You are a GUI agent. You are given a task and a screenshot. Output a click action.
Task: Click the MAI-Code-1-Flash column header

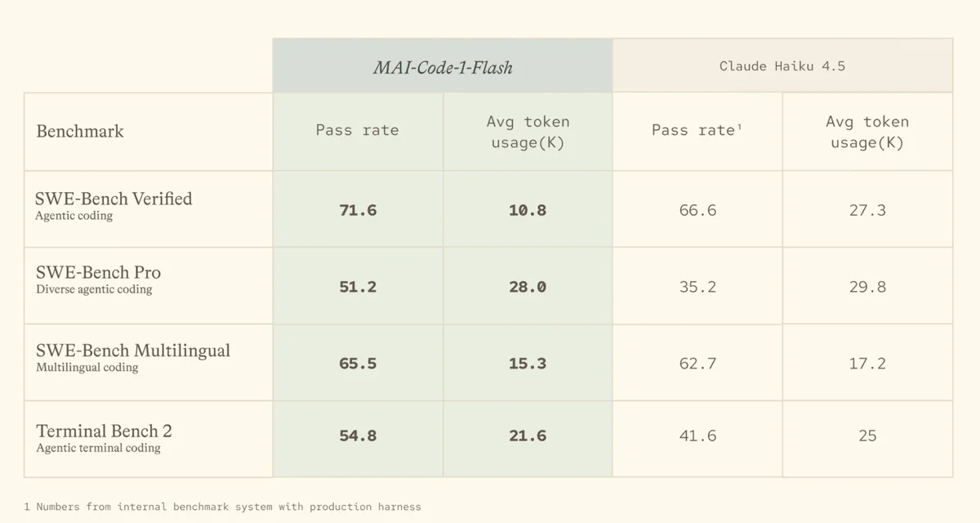point(443,65)
